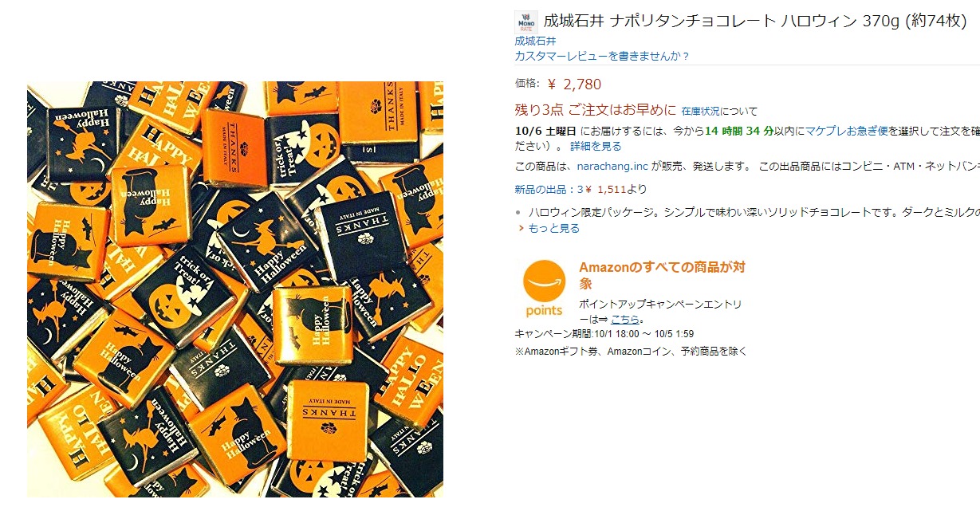Open the 在庫状況 stock status link

(x=700, y=111)
